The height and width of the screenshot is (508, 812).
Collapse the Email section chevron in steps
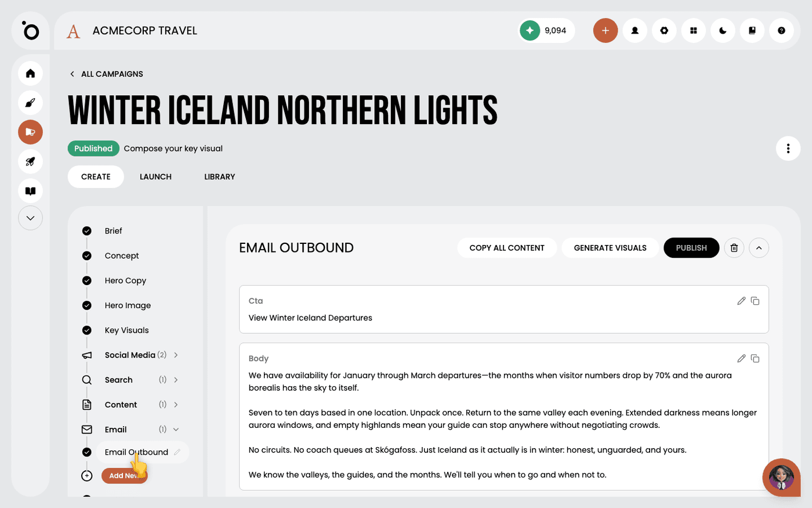pyautogui.click(x=176, y=430)
